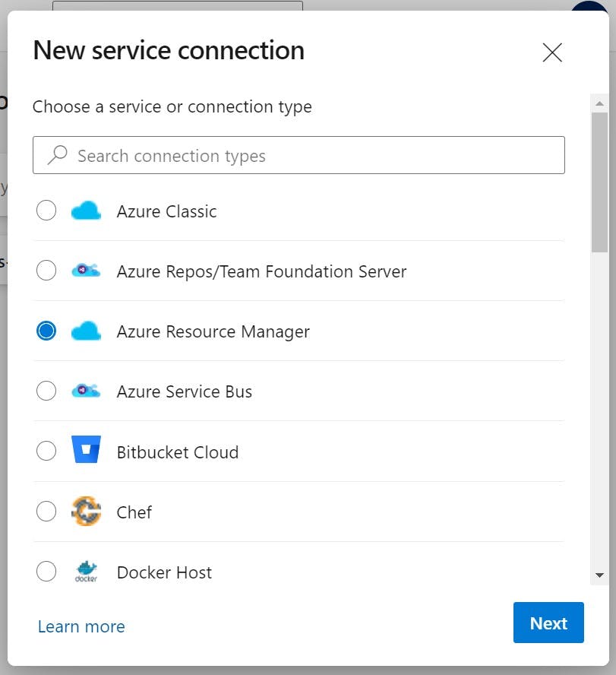This screenshot has width=616, height=675.
Task: Click the Azure Resource Manager cloud icon
Action: click(x=86, y=331)
